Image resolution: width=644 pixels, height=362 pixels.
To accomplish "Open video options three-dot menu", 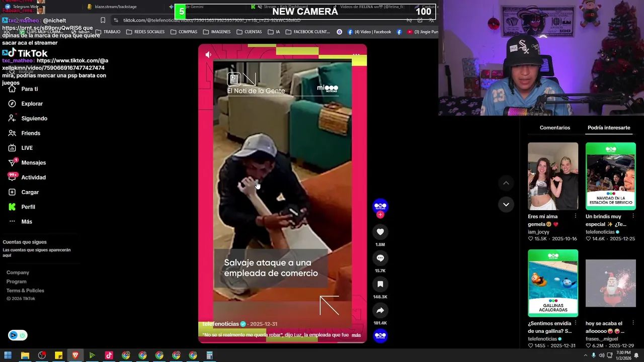I will click(356, 54).
